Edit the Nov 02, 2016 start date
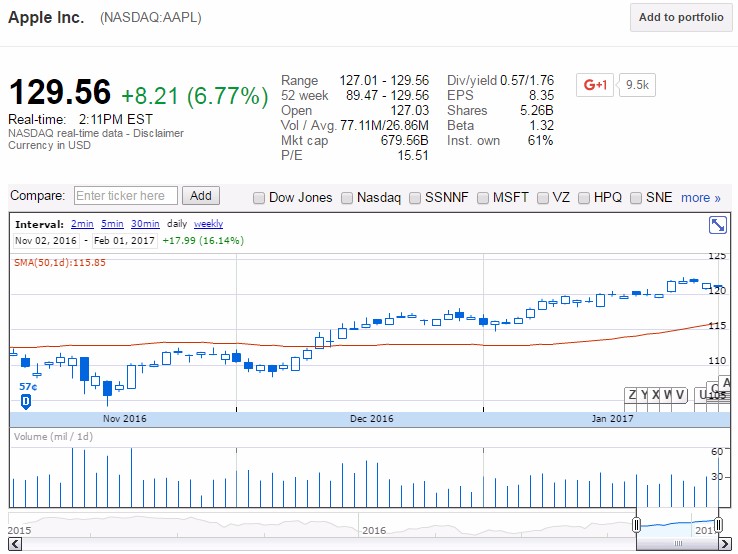The image size is (738, 554). coord(46,241)
